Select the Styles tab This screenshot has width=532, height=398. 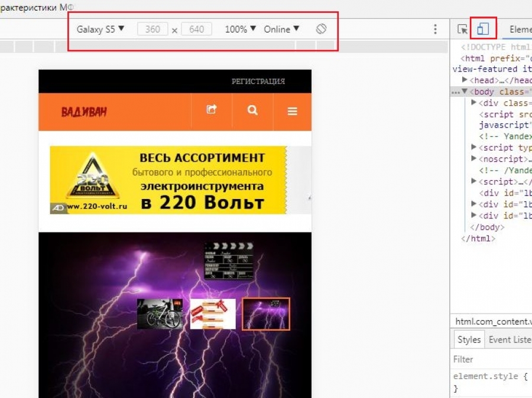[x=469, y=340]
